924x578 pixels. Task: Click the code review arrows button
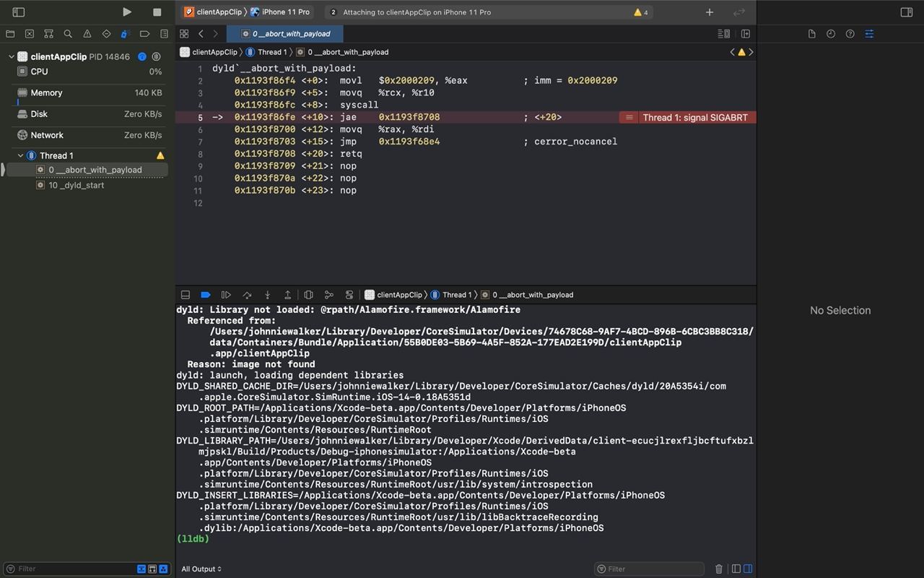pyautogui.click(x=739, y=12)
